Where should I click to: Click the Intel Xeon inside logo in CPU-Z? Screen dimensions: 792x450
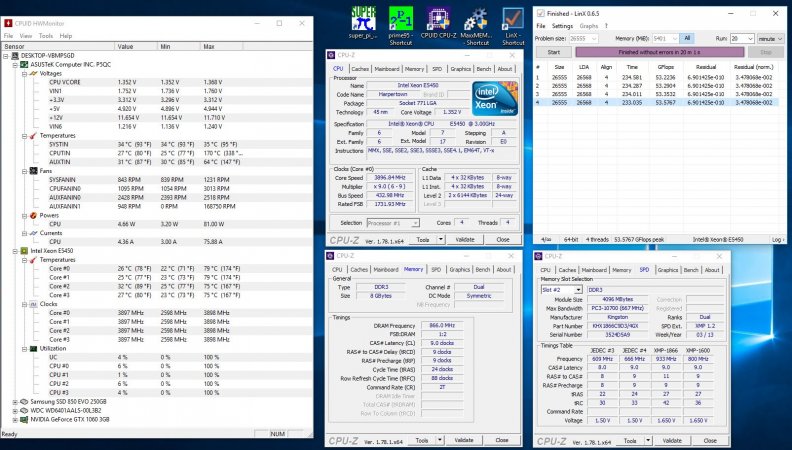tap(495, 98)
